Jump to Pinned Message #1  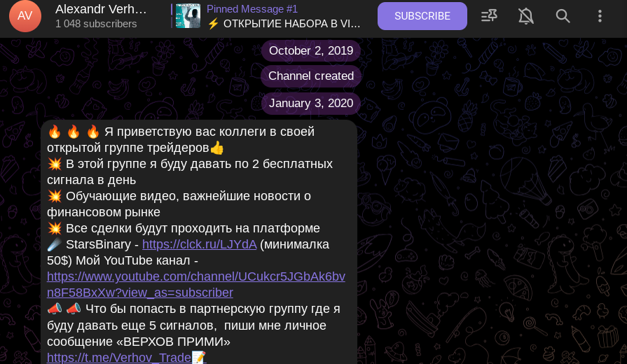coord(252,9)
